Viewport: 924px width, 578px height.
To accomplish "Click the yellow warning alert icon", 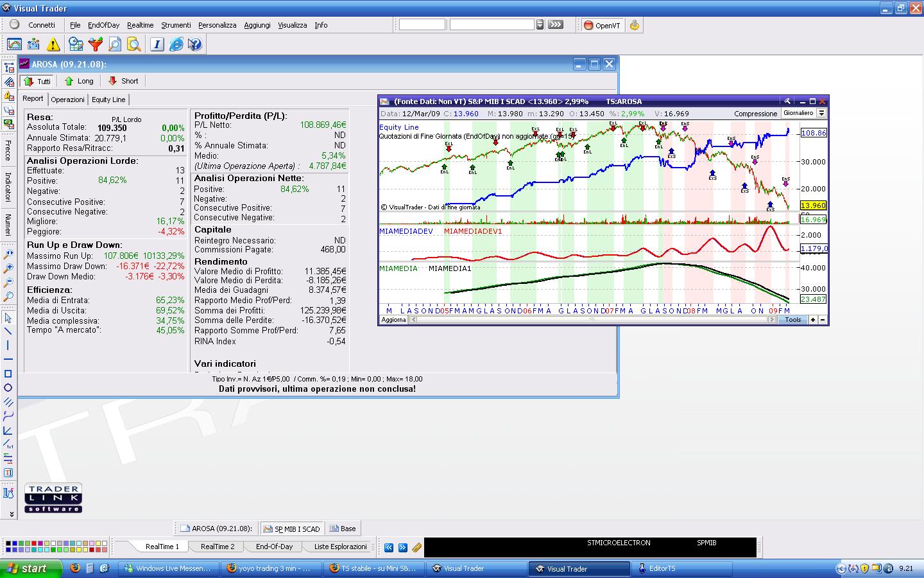I will 53,44.
